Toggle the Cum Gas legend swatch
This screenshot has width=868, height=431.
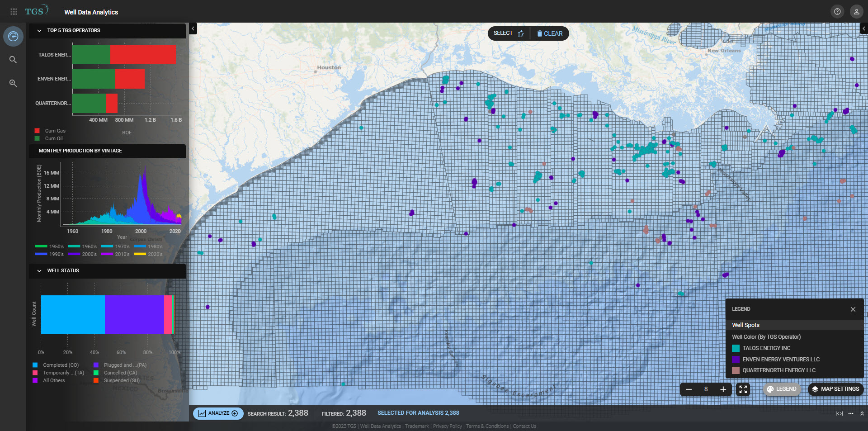[37, 131]
